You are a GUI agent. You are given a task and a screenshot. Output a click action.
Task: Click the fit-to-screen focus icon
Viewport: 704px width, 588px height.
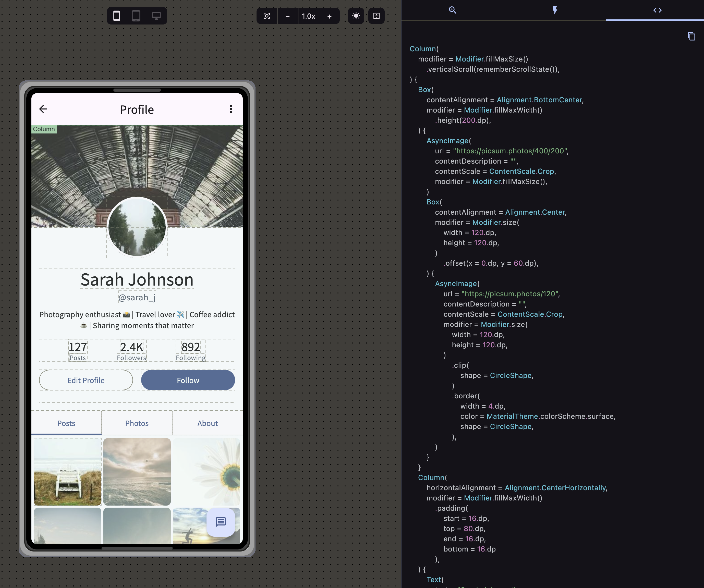[x=267, y=16]
